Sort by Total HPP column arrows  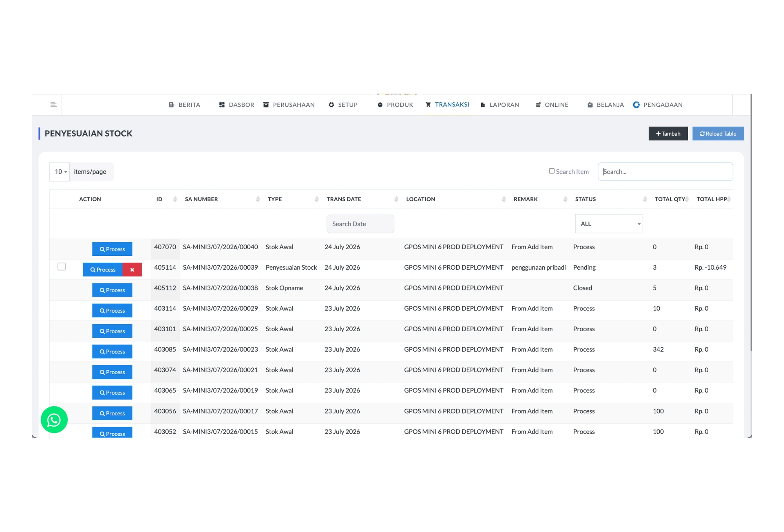pyautogui.click(x=729, y=199)
